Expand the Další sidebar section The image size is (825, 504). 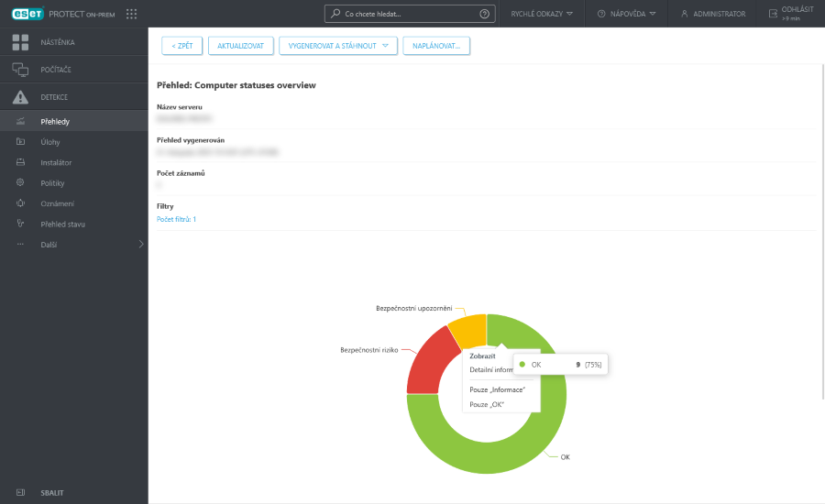(x=140, y=245)
